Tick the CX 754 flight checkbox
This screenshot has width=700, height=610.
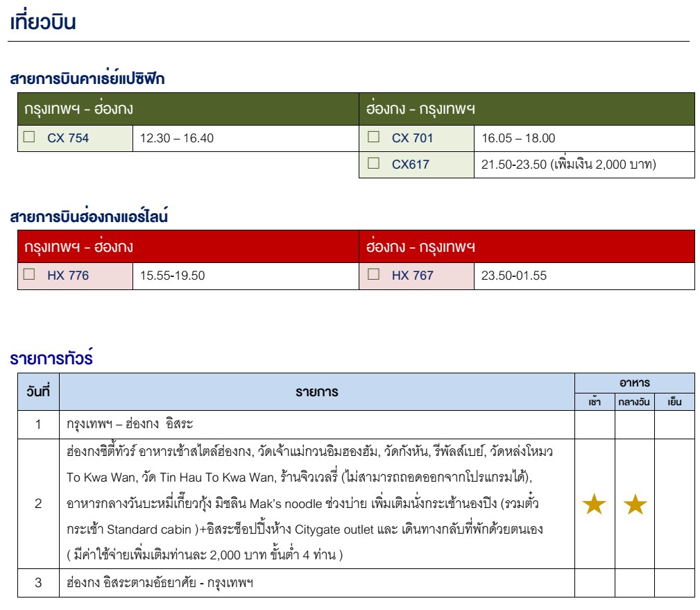pos(29,137)
